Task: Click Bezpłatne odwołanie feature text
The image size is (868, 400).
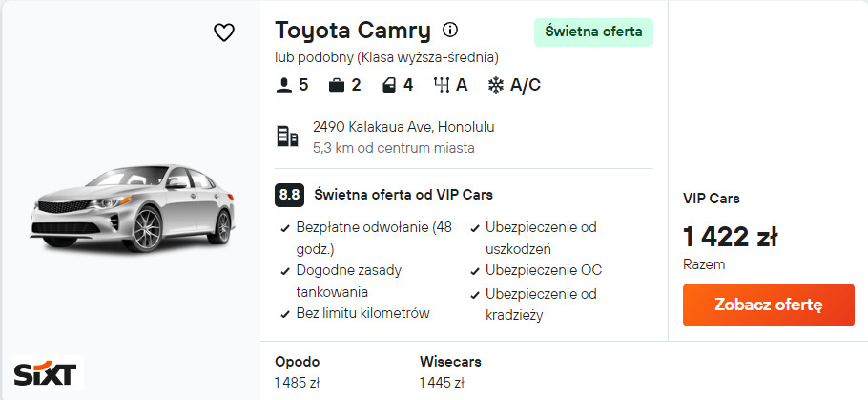Action: (374, 227)
